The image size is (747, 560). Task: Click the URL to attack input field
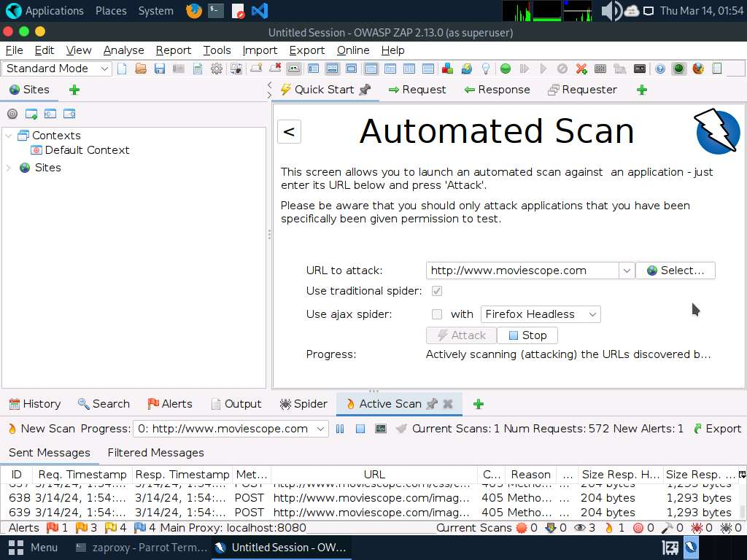point(522,271)
